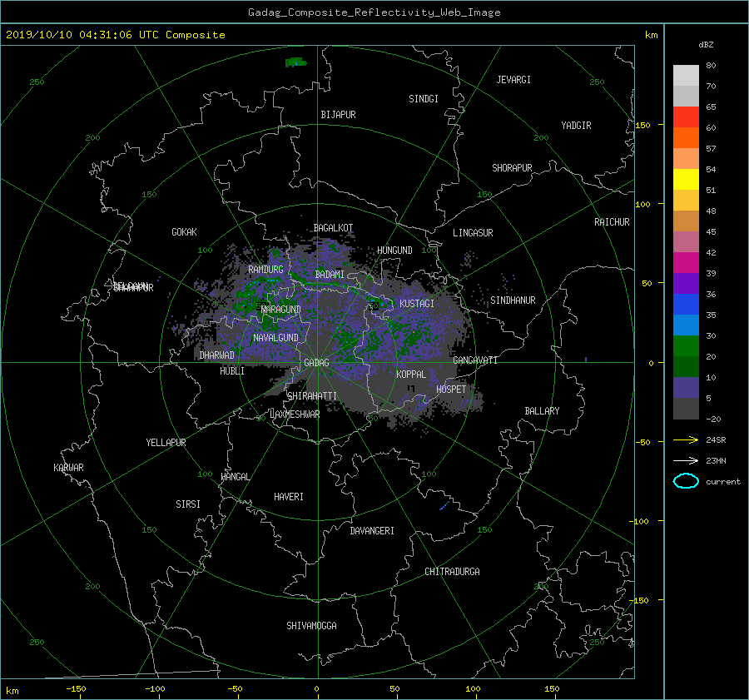
Task: Click the GADAG radar center label
Action: tap(317, 363)
